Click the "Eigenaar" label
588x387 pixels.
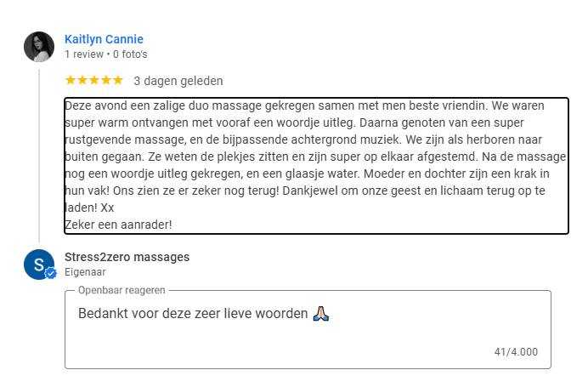[x=85, y=272]
